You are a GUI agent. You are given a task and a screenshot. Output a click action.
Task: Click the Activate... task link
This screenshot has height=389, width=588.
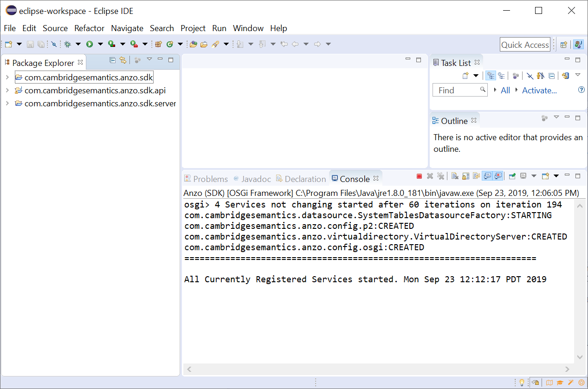pyautogui.click(x=539, y=90)
